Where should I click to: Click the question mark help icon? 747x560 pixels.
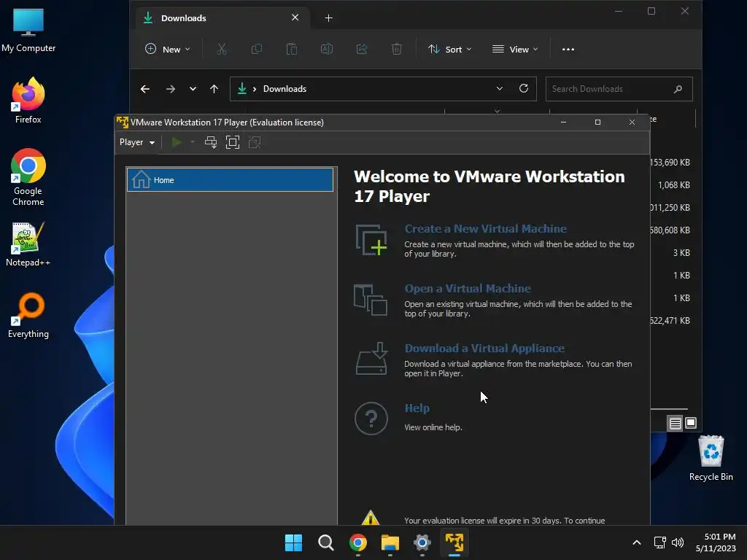click(371, 419)
